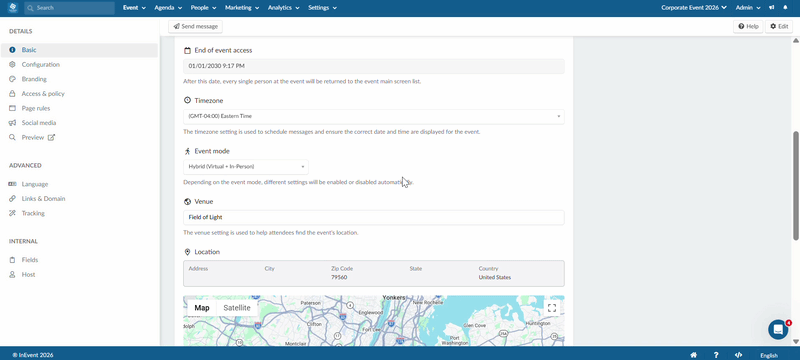Open the Admin account dropdown
800x360 pixels.
tap(748, 8)
